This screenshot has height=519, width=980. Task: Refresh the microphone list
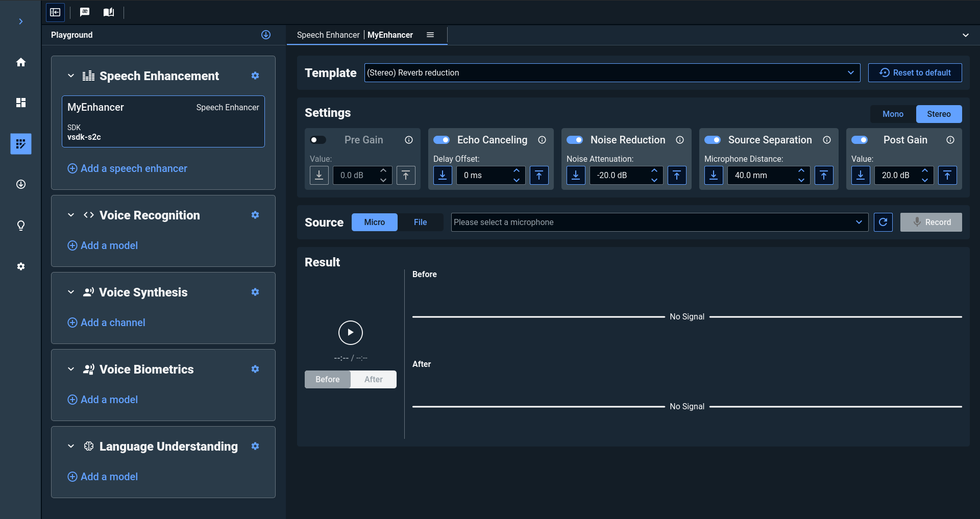pos(883,222)
